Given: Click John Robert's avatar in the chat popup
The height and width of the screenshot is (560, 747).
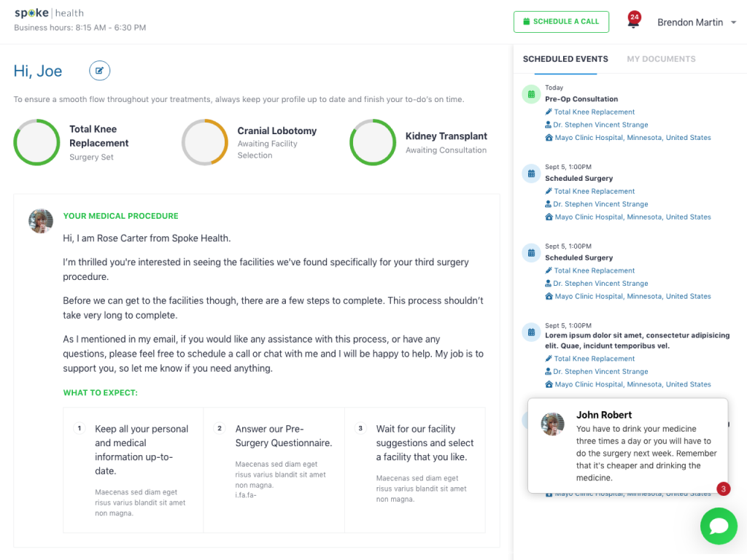Looking at the screenshot, I should 552,423.
